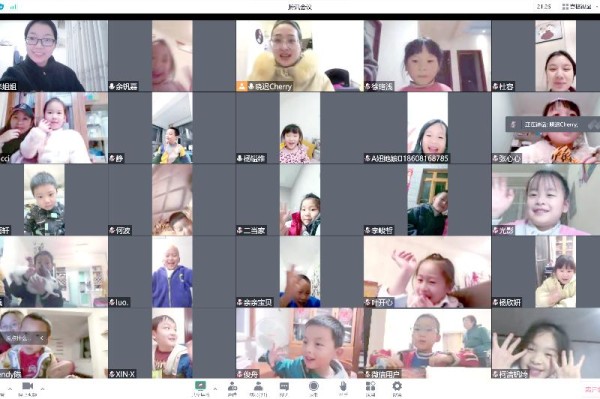
Task: Open the Apps grid icon
Action: (x=370, y=386)
